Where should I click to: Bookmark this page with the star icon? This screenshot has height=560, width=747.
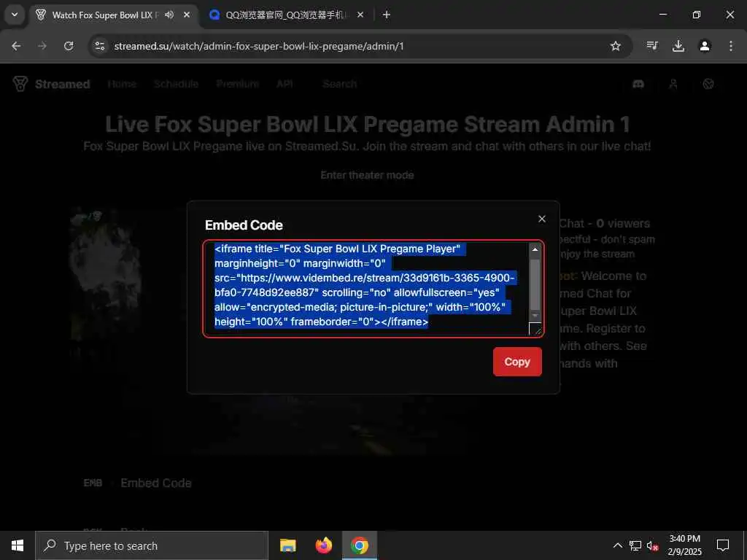click(x=616, y=46)
